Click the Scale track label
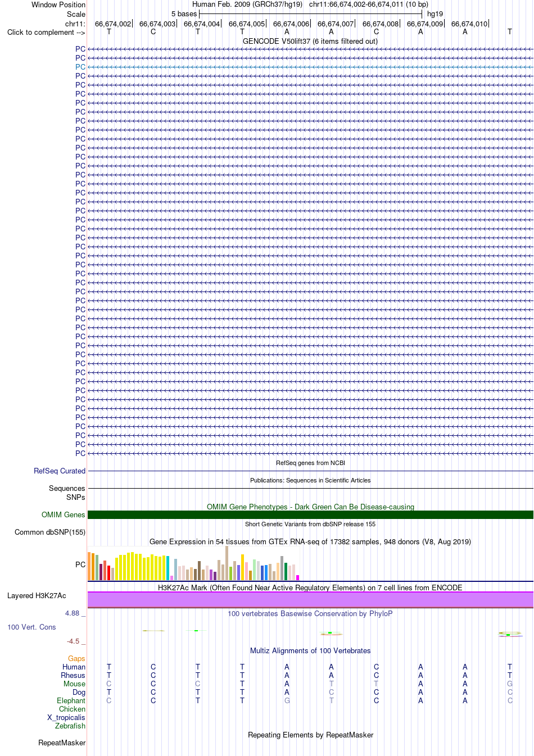This screenshot has width=534, height=756. point(76,14)
